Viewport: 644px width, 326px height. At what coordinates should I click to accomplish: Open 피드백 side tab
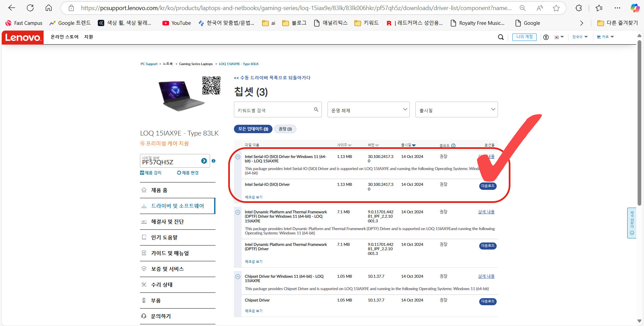pos(632,223)
